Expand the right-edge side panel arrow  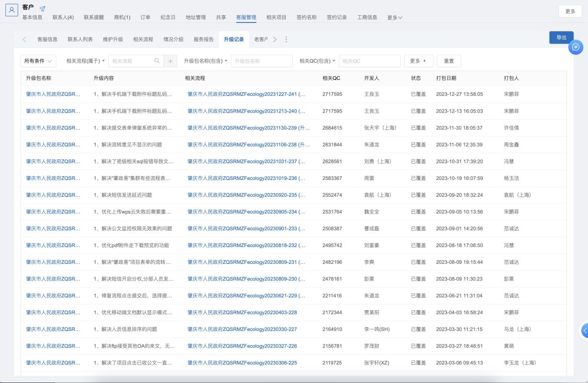(585, 330)
